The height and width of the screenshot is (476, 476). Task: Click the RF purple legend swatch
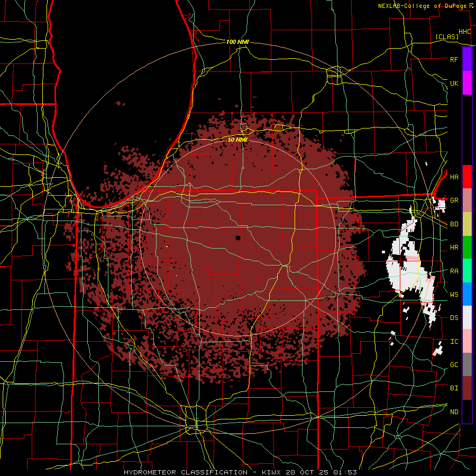point(467,59)
